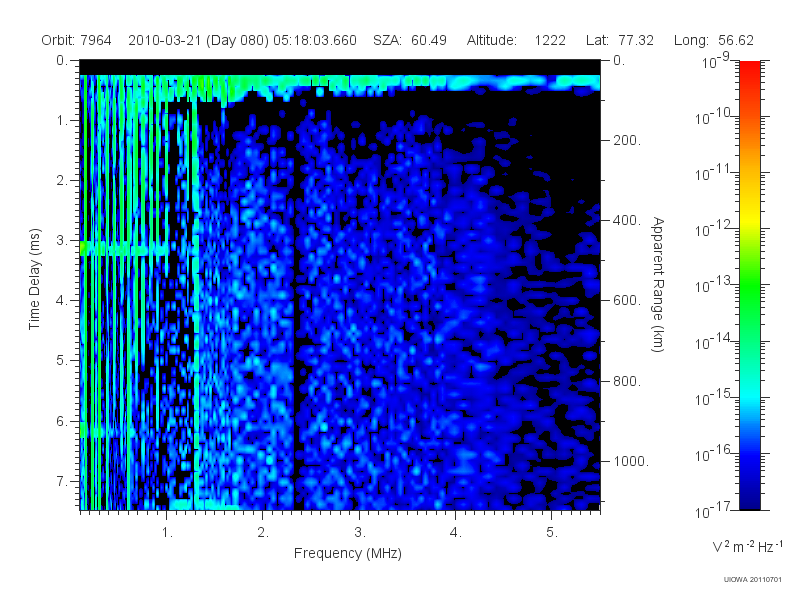The height and width of the screenshot is (600, 800).
Task: Click the Apparent Range (km) axis label
Action: (x=658, y=284)
